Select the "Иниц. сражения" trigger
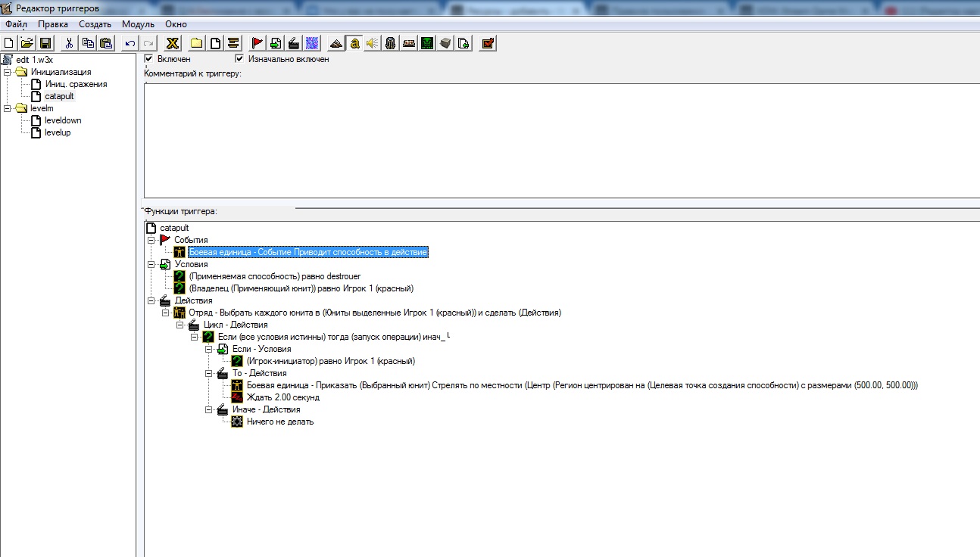Image resolution: width=980 pixels, height=557 pixels. point(76,84)
